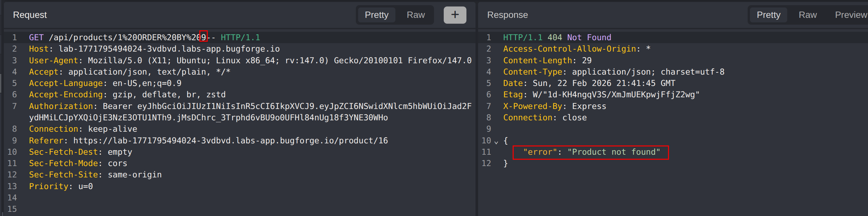Image resolution: width=868 pixels, height=216 pixels.
Task: Click the Host header value
Action: point(169,49)
